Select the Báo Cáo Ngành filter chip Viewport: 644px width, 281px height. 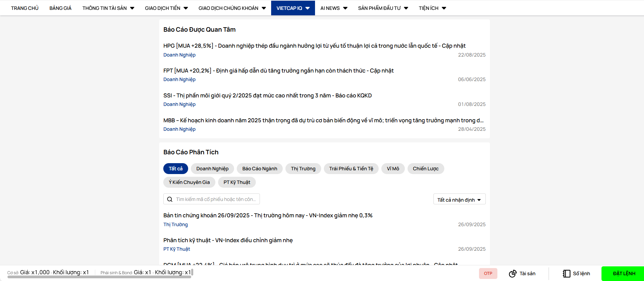coord(260,169)
